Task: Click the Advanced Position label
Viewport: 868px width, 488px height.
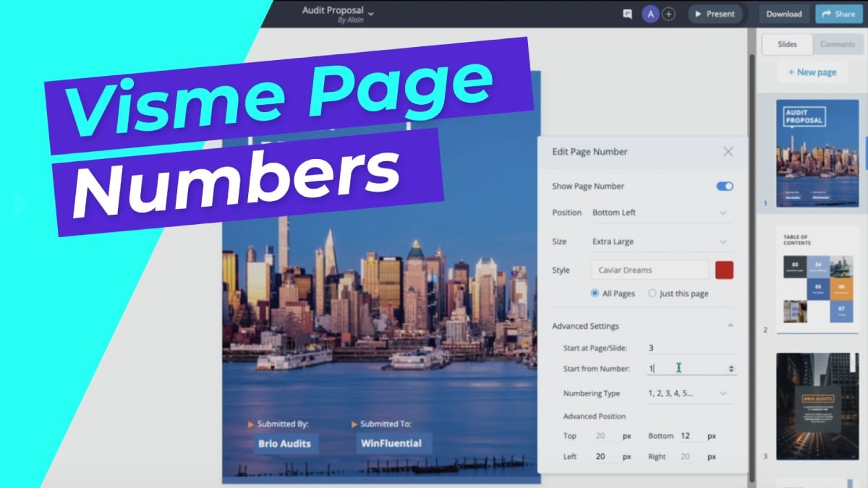Action: (595, 416)
